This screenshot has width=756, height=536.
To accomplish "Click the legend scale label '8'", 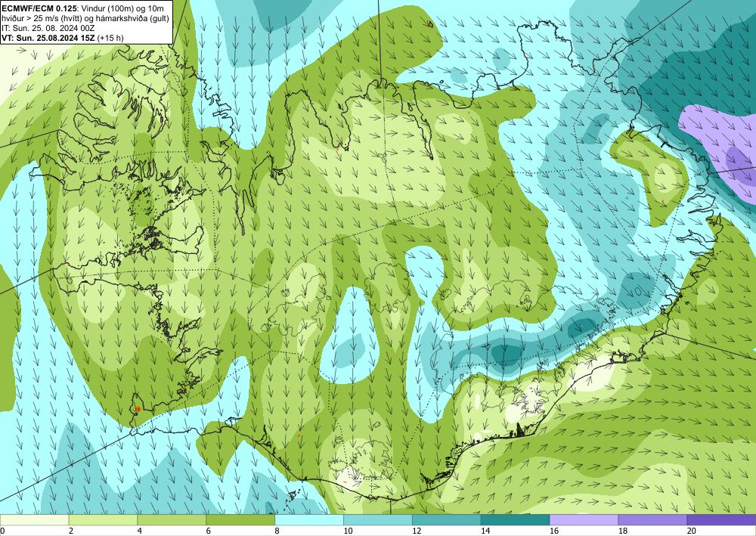I will coord(277,531).
